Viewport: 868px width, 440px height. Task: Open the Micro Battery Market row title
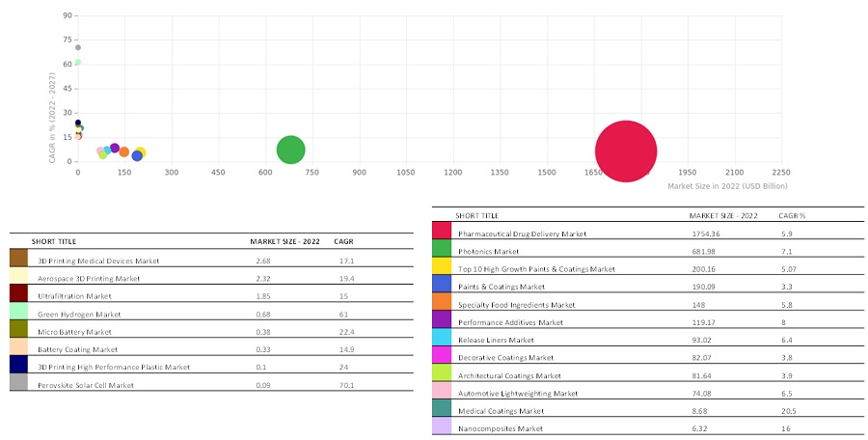coord(76,331)
